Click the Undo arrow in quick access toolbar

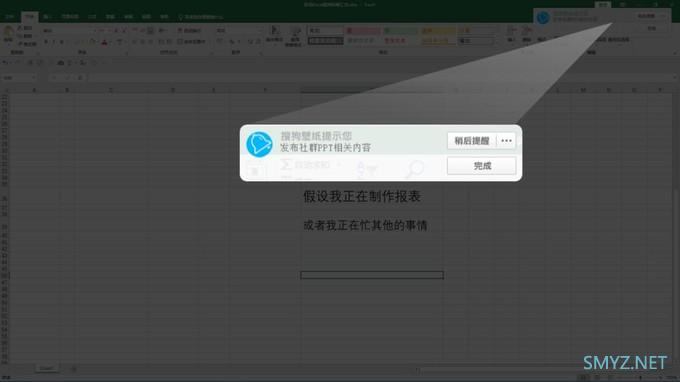[5, 63]
